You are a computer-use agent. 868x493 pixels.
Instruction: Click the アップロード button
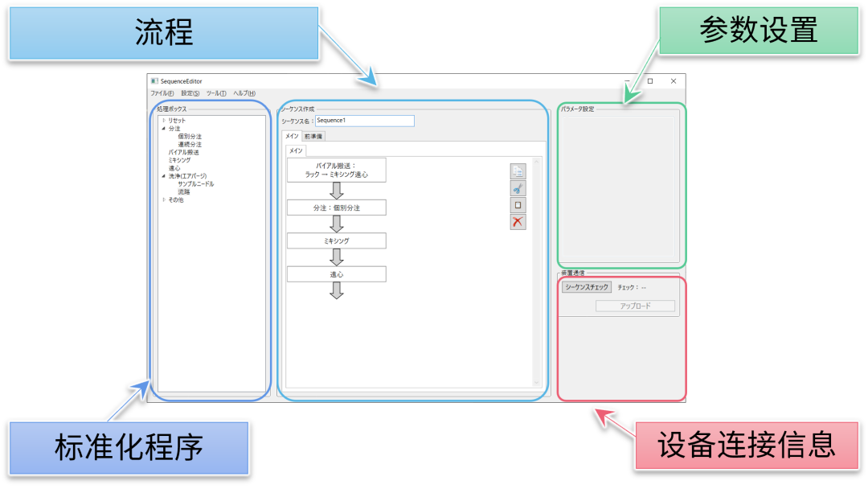click(636, 306)
